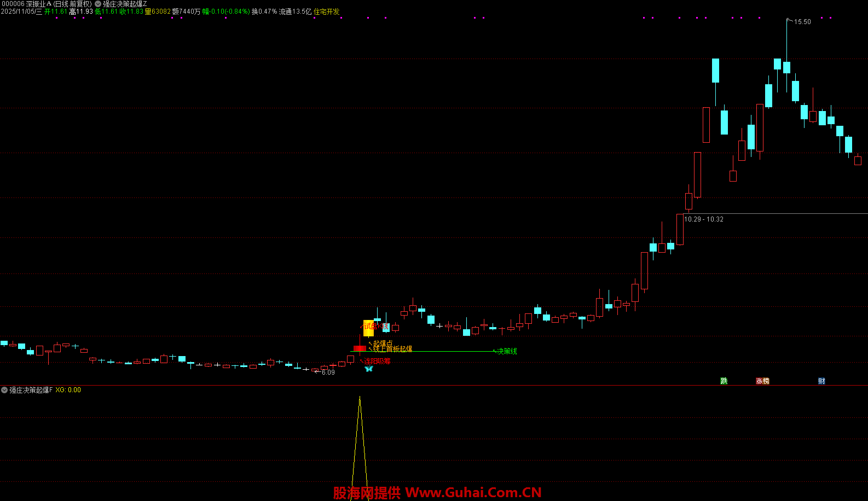
Task: Click the 6.09 low price marker
Action: (x=328, y=372)
